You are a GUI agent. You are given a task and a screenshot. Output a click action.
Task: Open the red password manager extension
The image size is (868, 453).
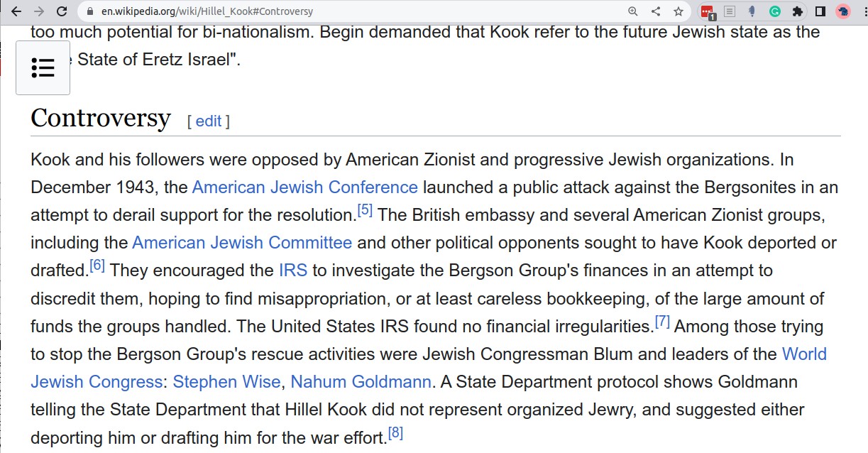tap(707, 11)
